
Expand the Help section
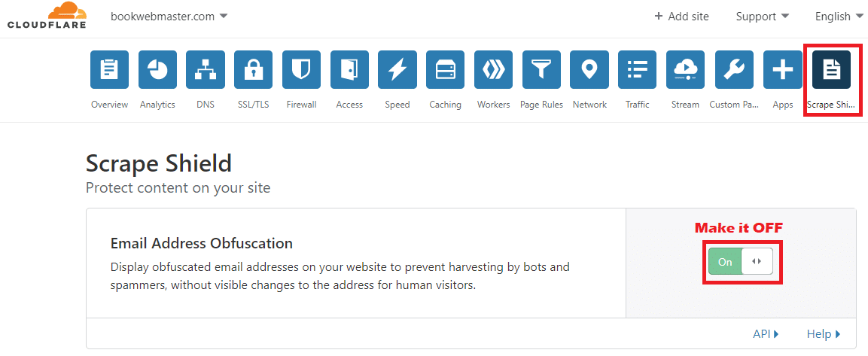pos(824,334)
